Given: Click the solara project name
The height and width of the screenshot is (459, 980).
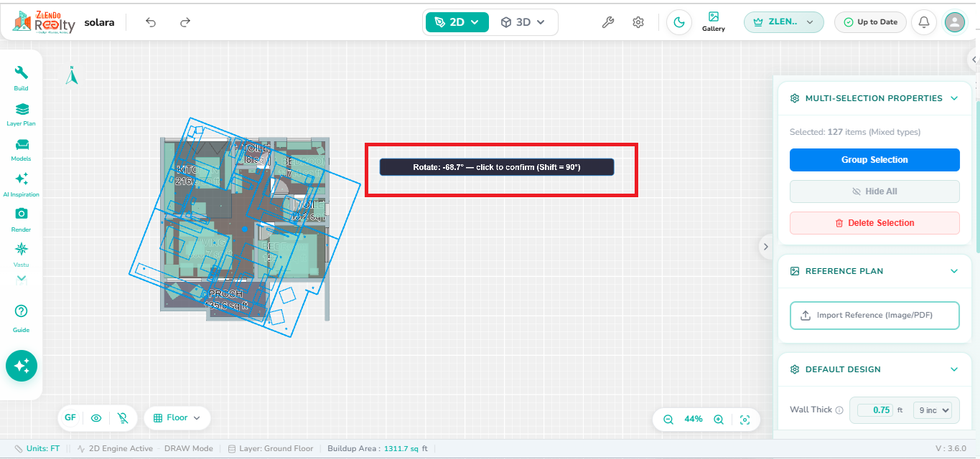Looking at the screenshot, I should (99, 22).
